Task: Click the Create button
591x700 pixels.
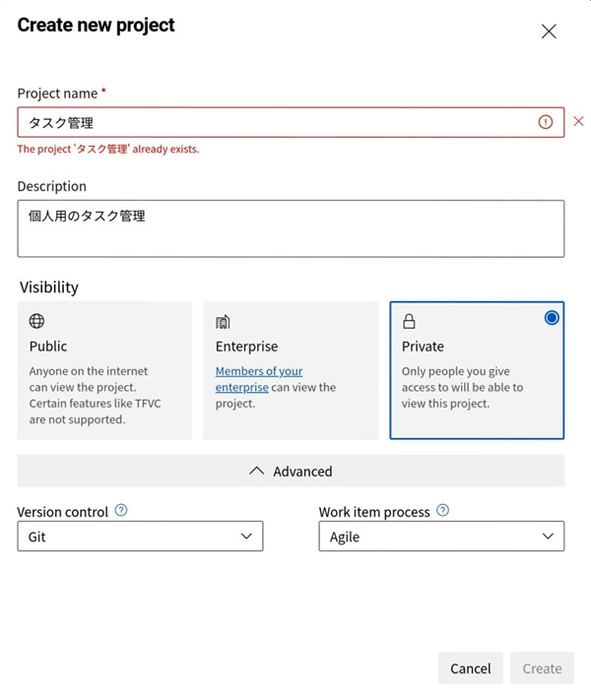Action: pos(542,668)
